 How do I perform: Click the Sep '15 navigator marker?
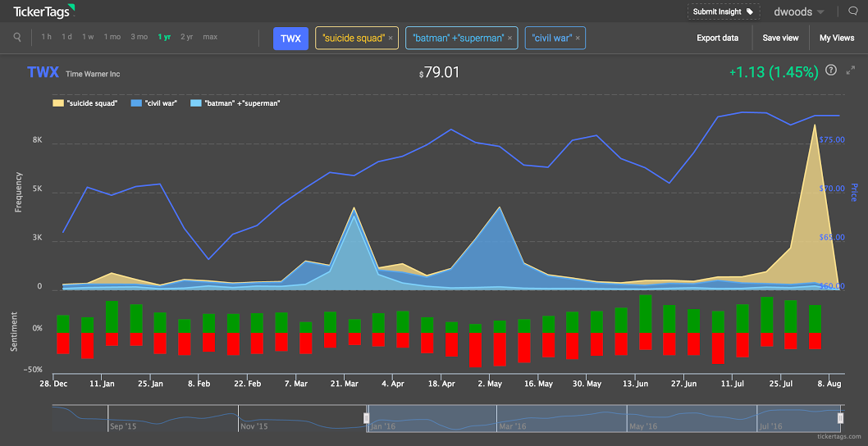[123, 426]
